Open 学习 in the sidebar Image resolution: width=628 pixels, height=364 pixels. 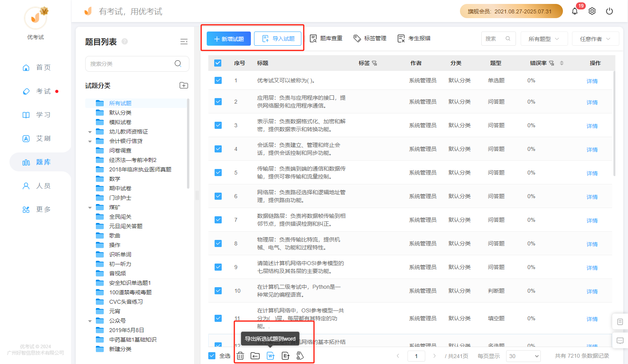click(x=36, y=115)
